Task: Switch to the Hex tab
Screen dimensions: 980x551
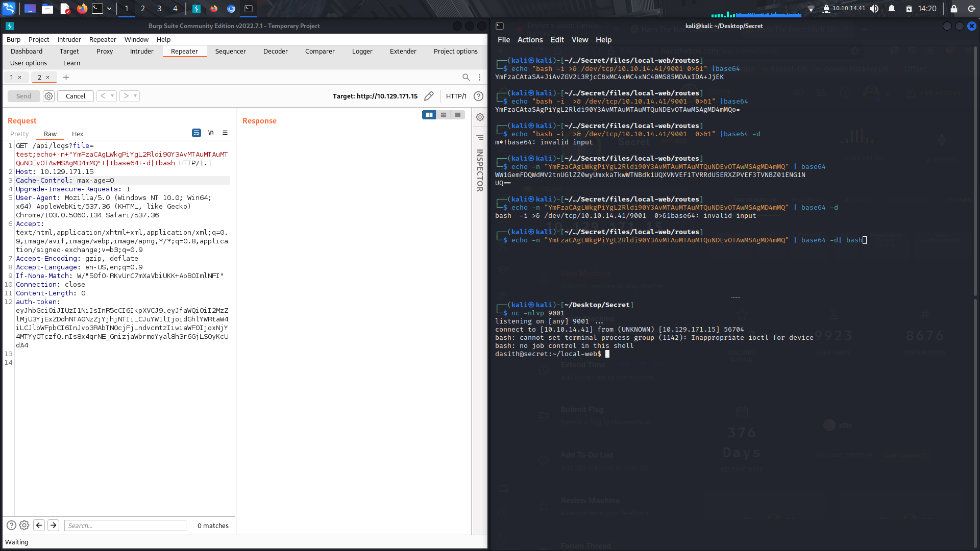Action: tap(77, 134)
